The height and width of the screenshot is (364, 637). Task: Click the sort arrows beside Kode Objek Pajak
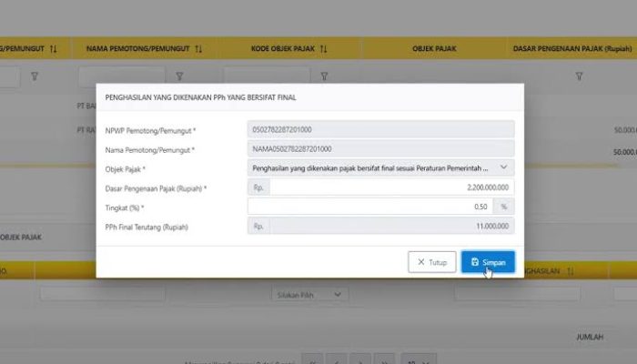pos(323,48)
